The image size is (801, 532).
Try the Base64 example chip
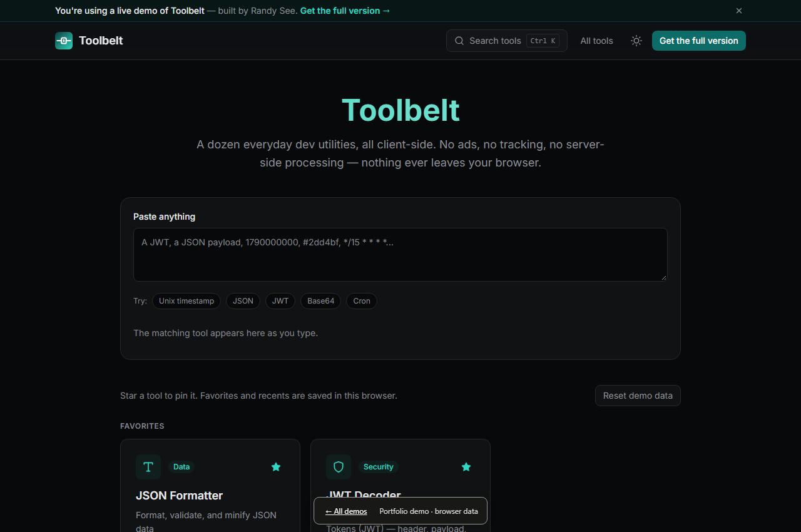tap(321, 301)
